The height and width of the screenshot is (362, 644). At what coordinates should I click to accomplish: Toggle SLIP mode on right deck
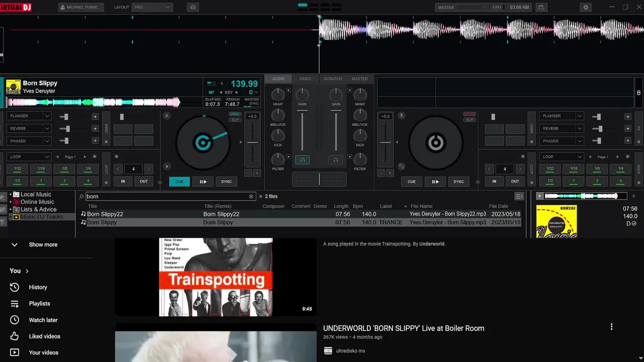pyautogui.click(x=469, y=120)
